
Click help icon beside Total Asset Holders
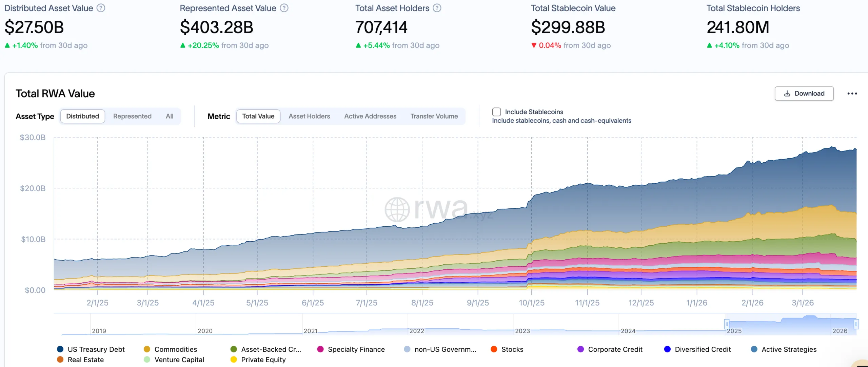tap(437, 8)
